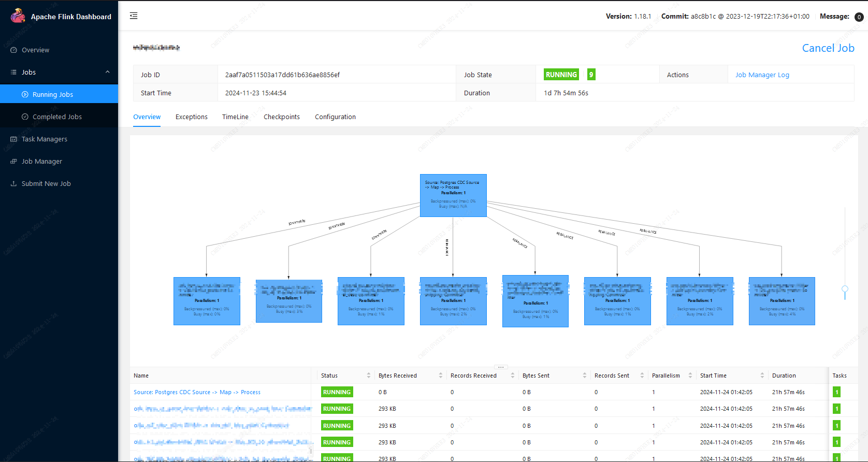Switch to the Overview tab
The image size is (868, 462).
[x=147, y=117]
